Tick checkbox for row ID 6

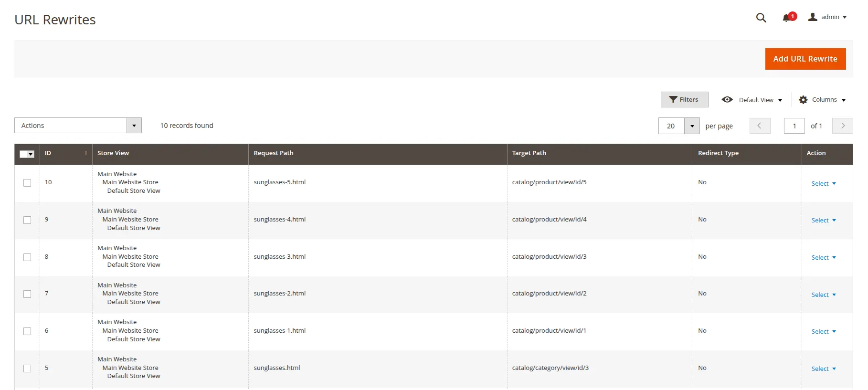click(27, 331)
